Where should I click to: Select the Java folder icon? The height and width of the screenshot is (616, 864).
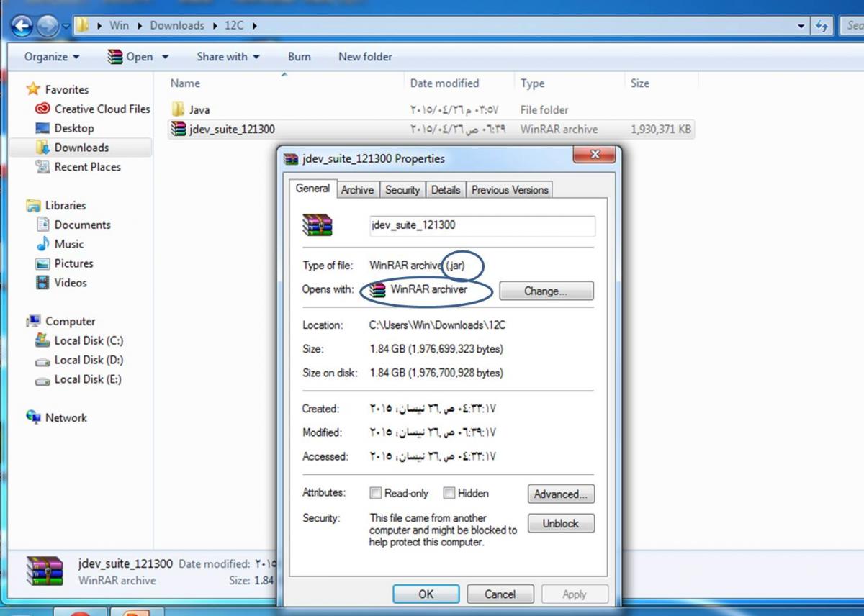[179, 110]
